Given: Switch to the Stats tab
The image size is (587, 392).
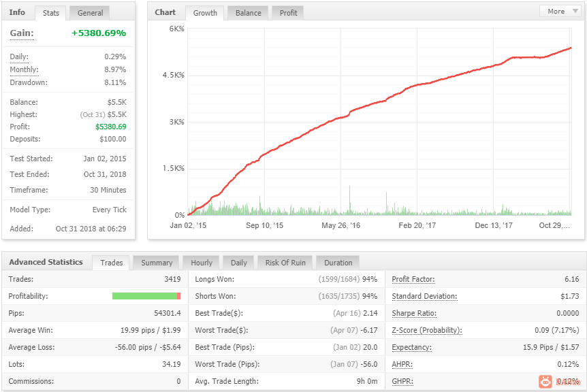Looking at the screenshot, I should (x=51, y=13).
